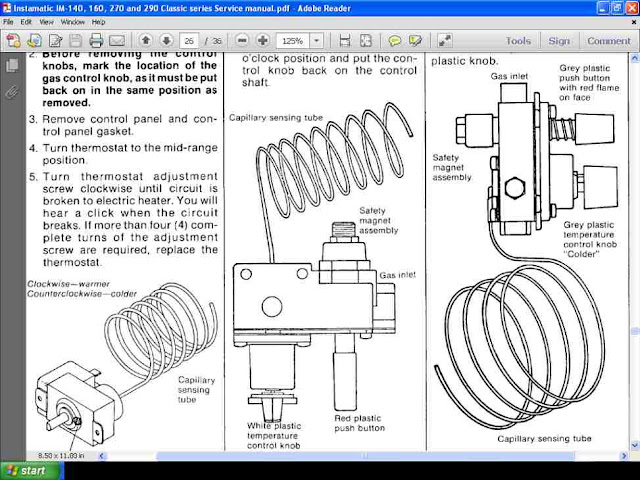Select the highlight text tool
640x480 pixels.
415,40
